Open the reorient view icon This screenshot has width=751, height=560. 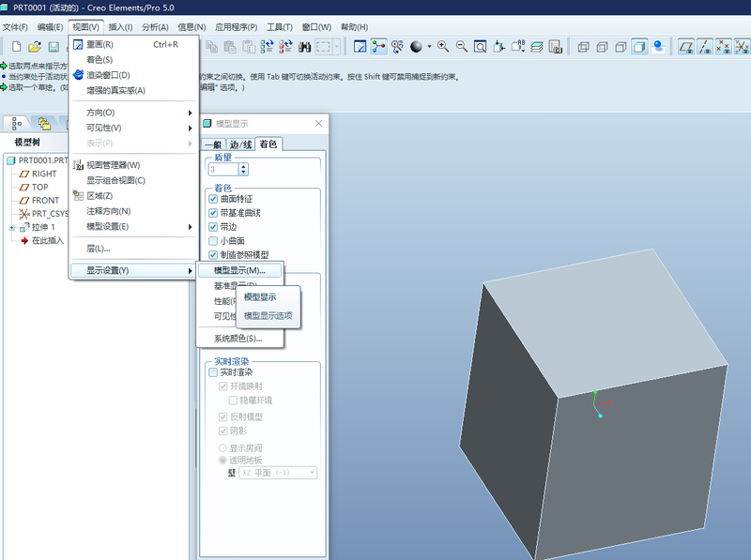pyautogui.click(x=499, y=46)
